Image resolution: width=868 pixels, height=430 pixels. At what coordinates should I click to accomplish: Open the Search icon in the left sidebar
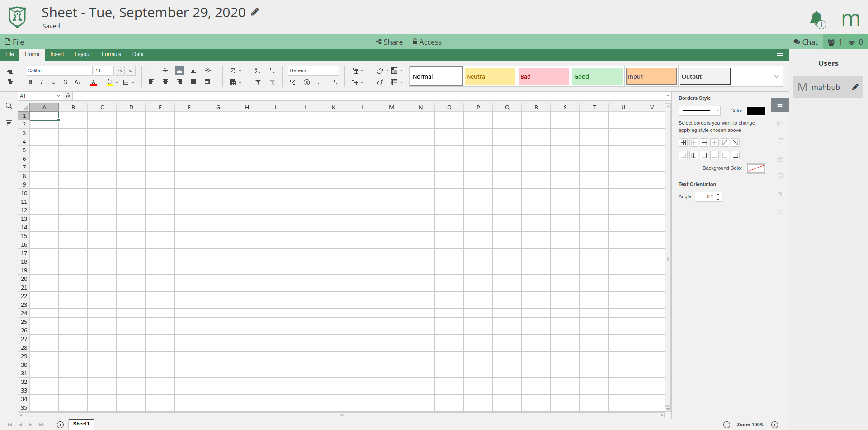click(9, 106)
